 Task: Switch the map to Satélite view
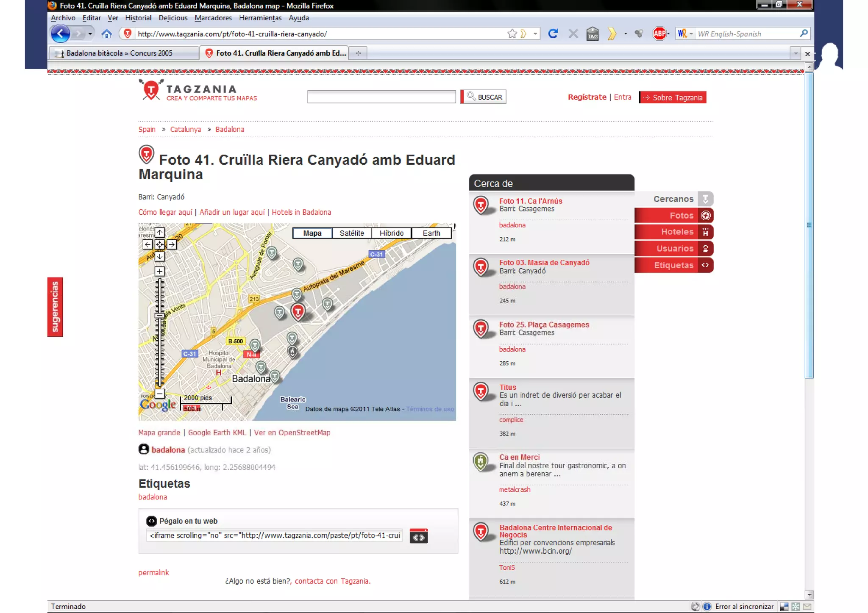(351, 233)
